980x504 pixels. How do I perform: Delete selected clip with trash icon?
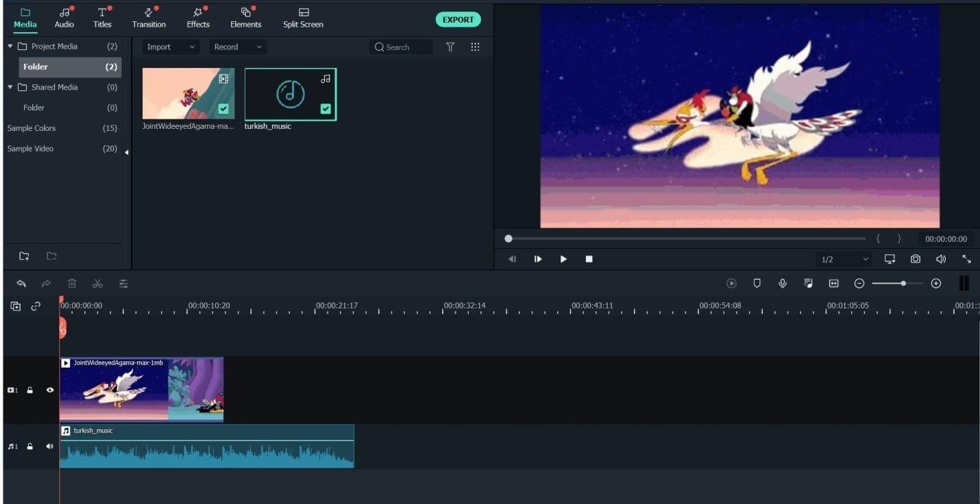click(x=72, y=283)
